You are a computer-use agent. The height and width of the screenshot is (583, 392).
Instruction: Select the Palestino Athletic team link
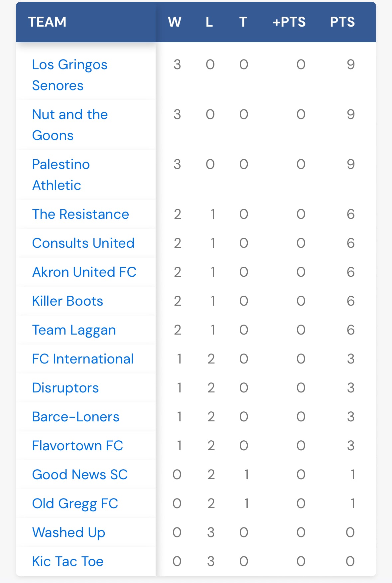tap(61, 175)
